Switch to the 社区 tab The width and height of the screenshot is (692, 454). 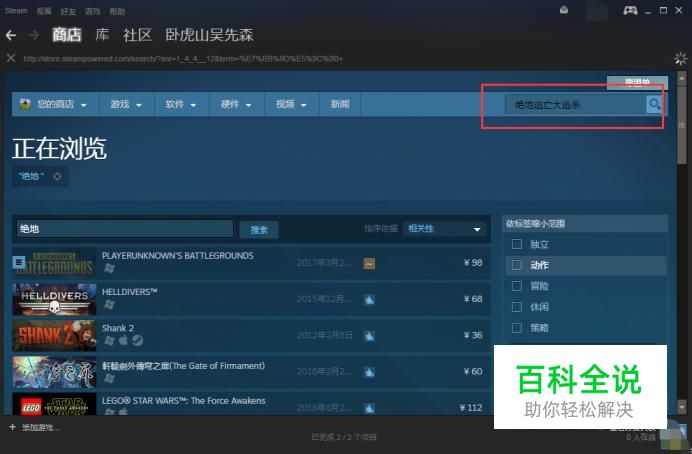[137, 35]
